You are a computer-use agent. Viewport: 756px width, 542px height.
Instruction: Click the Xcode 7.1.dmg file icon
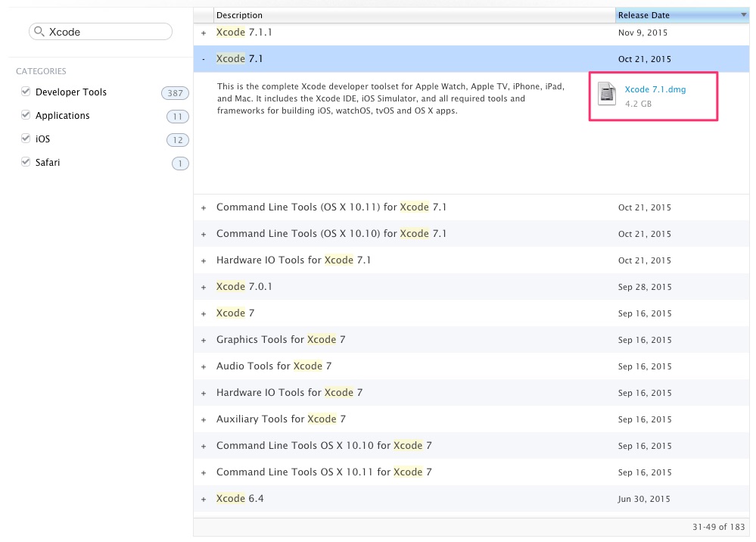(x=607, y=94)
